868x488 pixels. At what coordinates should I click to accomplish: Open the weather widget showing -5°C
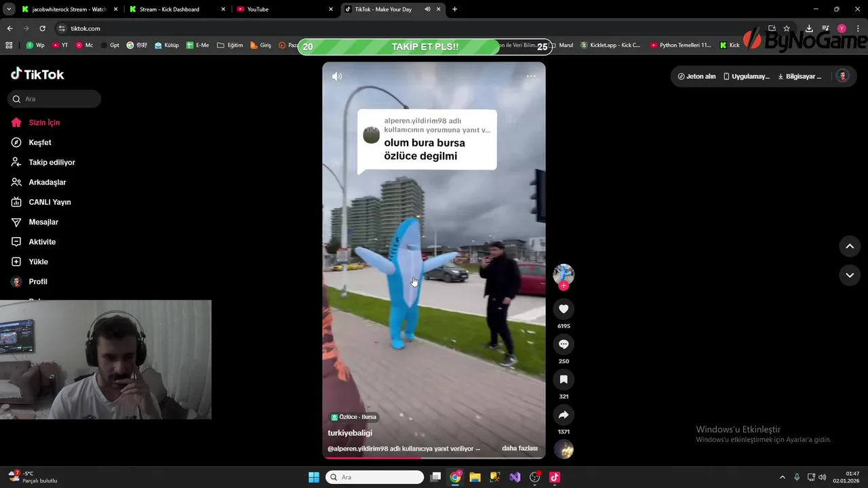(34, 477)
